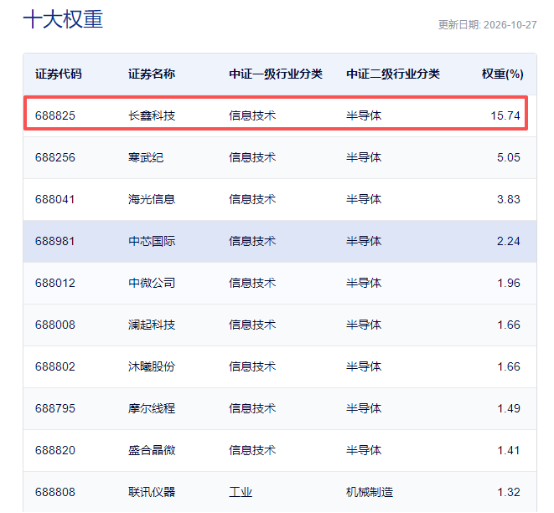Image resolution: width=554 pixels, height=513 pixels.
Task: Select security code 688008
Action: pyautogui.click(x=55, y=325)
